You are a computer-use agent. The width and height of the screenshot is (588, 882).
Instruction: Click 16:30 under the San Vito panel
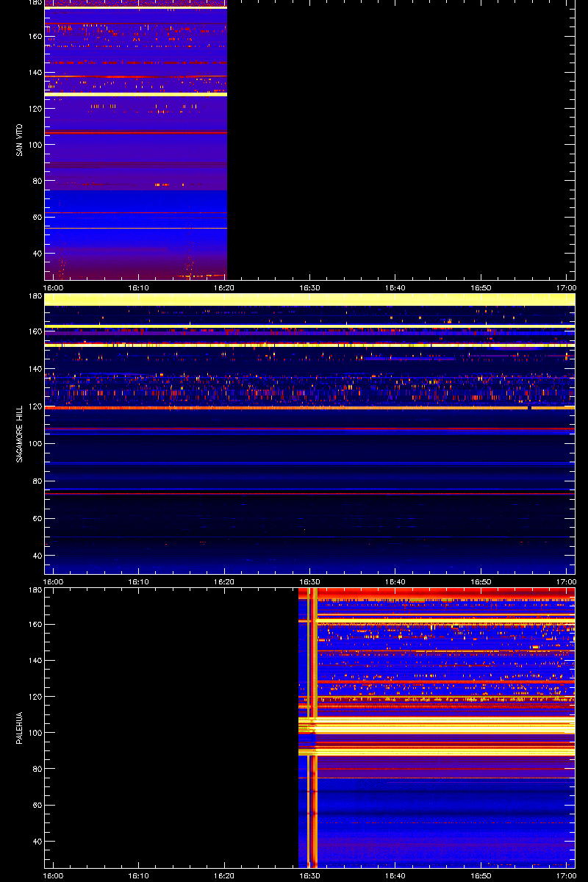coord(310,287)
